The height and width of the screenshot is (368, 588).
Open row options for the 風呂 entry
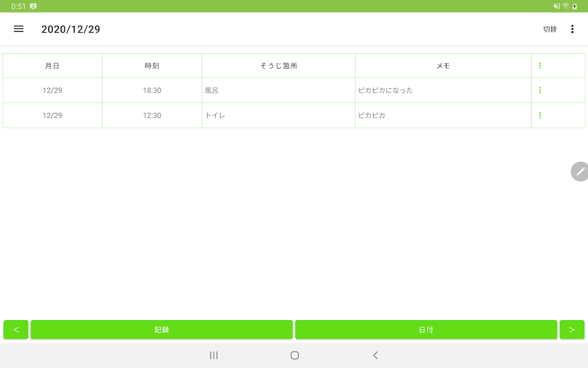coord(540,90)
